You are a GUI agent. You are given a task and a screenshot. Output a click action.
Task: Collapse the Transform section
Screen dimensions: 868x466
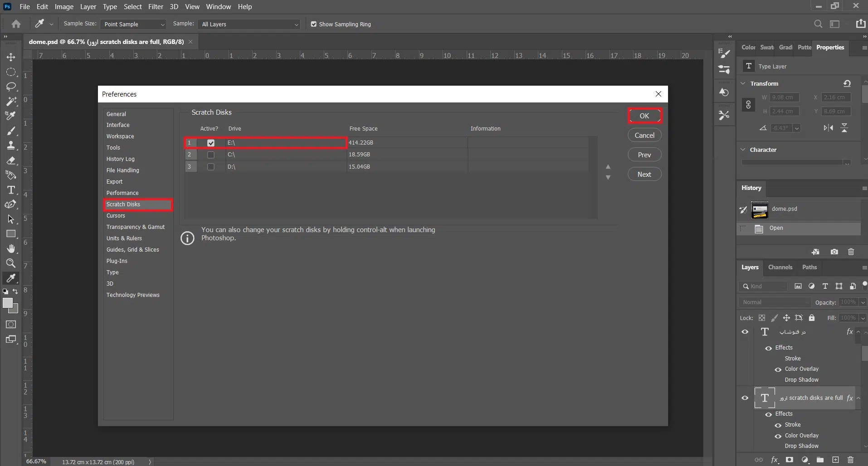[743, 83]
